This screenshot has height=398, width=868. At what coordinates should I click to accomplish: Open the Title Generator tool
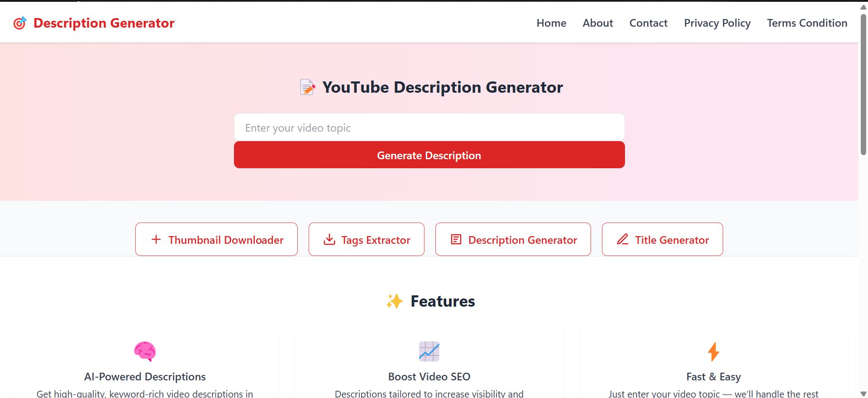pos(662,239)
